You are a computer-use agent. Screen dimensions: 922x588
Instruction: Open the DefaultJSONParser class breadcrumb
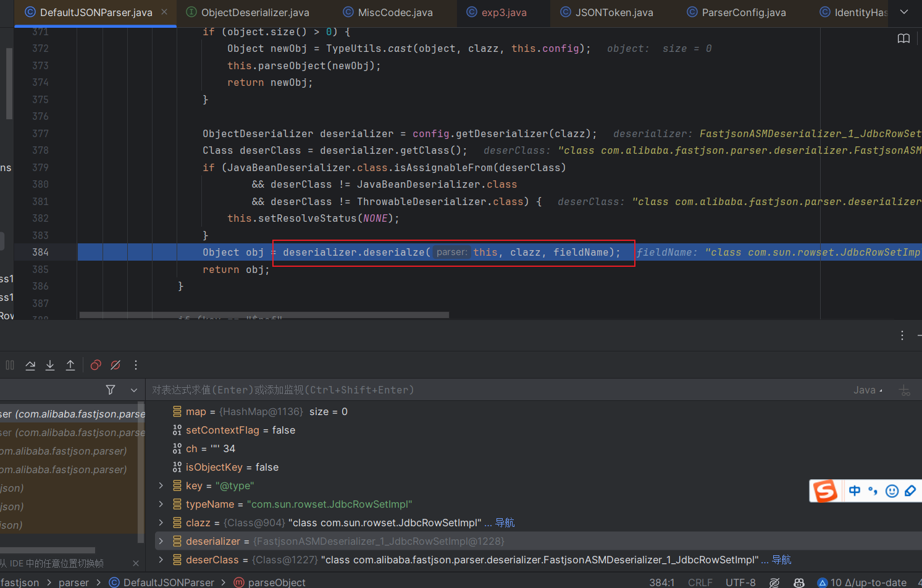[x=162, y=582]
